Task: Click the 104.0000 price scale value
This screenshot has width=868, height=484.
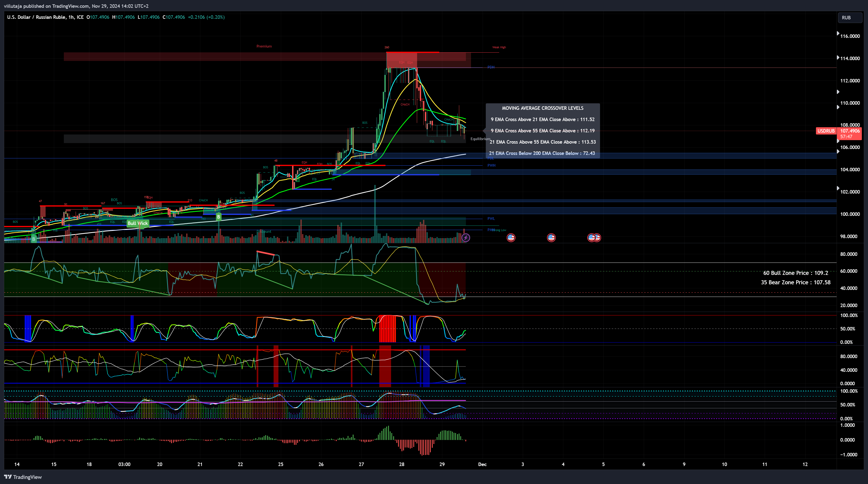Action: pyautogui.click(x=850, y=170)
